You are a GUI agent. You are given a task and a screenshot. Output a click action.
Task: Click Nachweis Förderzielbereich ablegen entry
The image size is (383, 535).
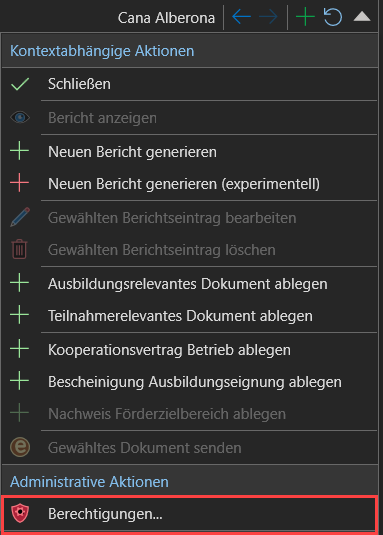[190, 414]
